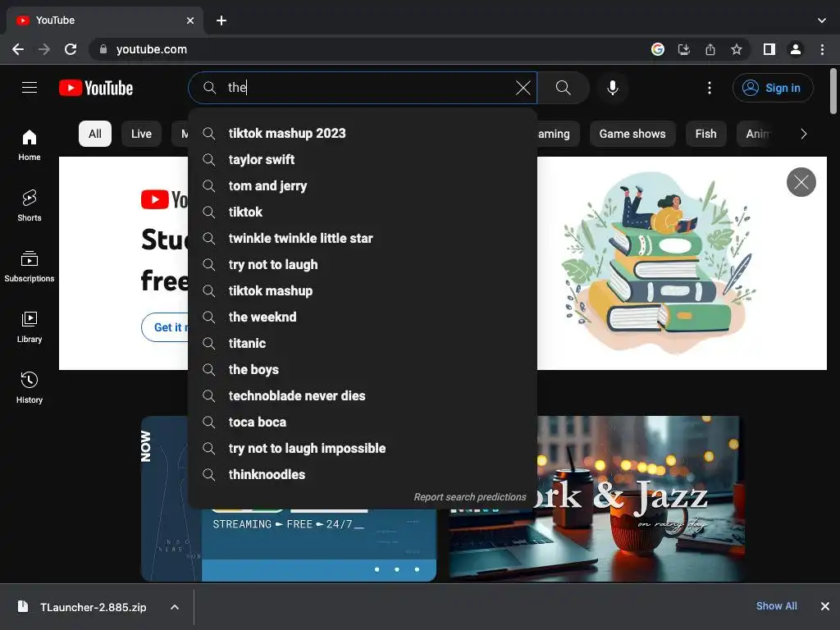
Task: Choose suggestion technoblade never dies
Action: pos(362,396)
